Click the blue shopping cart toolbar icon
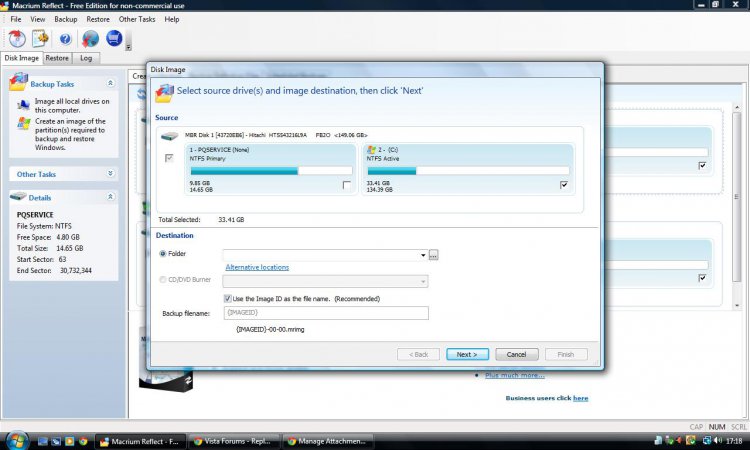 [x=114, y=38]
